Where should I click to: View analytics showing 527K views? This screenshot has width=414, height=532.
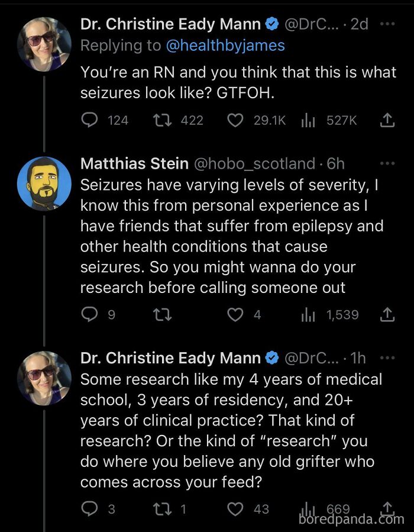pyautogui.click(x=309, y=120)
